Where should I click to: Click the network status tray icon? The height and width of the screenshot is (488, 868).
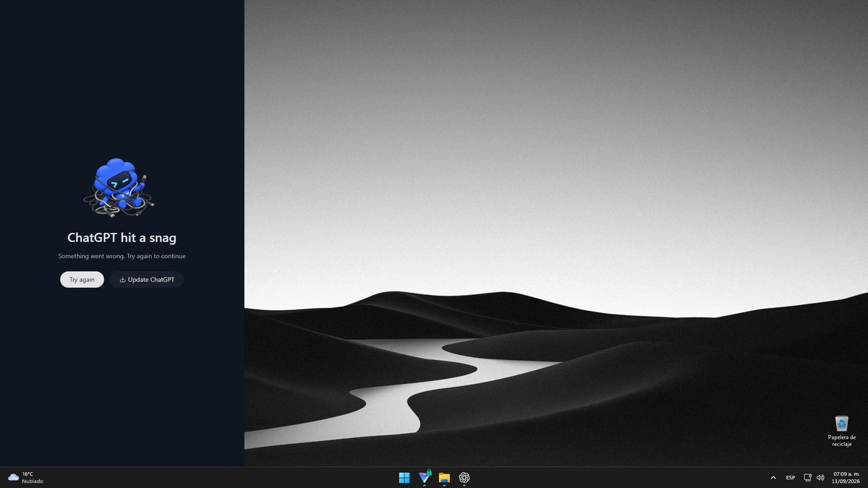pyautogui.click(x=808, y=477)
